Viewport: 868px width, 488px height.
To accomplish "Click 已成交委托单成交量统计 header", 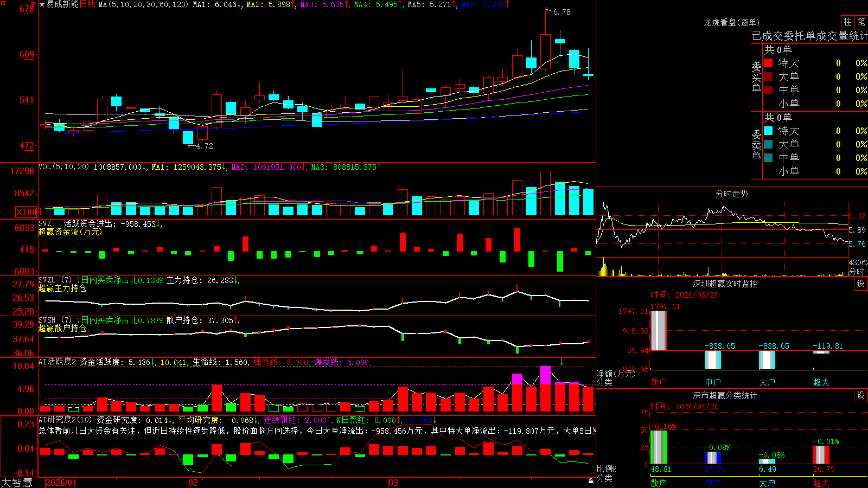I will tap(809, 36).
